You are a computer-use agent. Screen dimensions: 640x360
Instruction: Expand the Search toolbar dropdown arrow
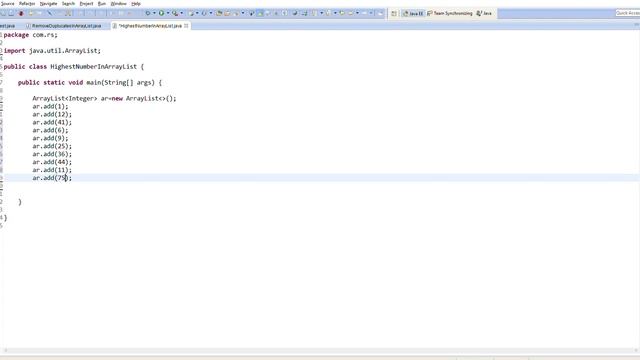click(243, 13)
